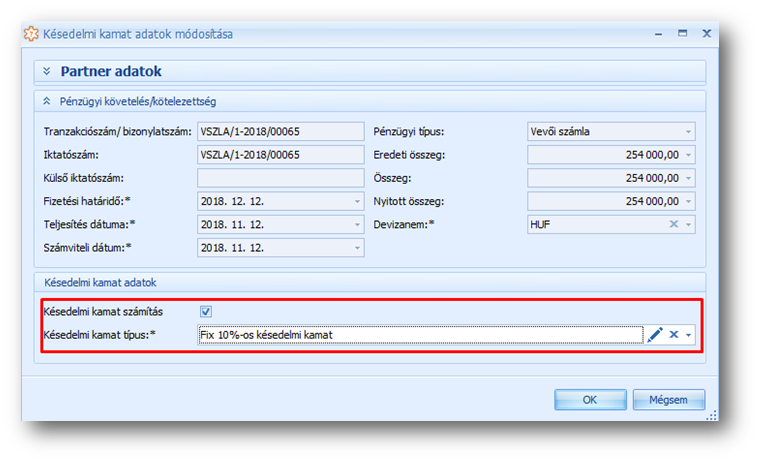Screen dimensions: 761x463
Task: Expand the Partner adatok section
Action: coord(46,72)
